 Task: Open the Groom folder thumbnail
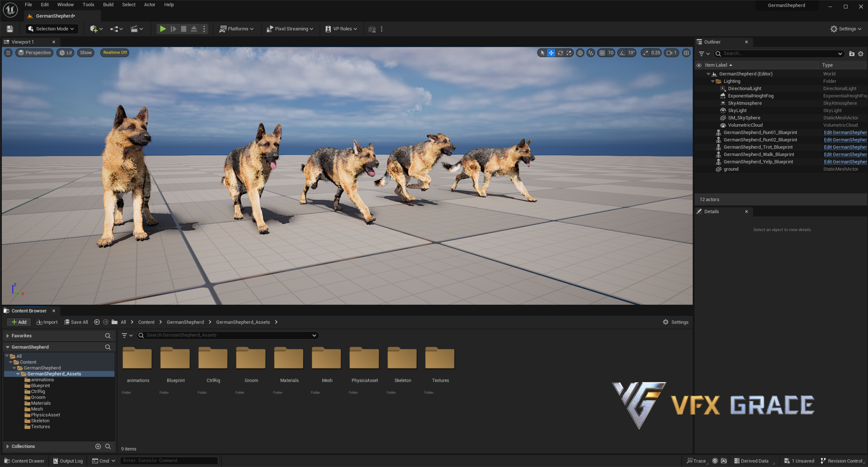[x=251, y=358]
